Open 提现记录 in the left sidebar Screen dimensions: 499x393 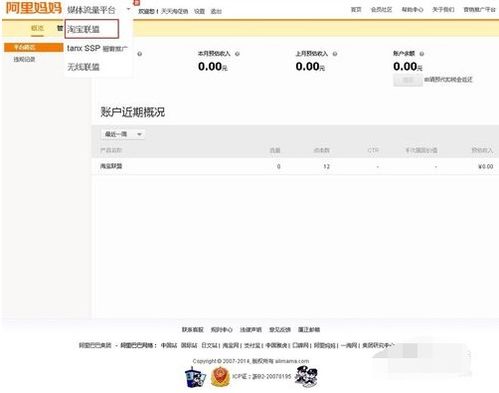pyautogui.click(x=24, y=60)
